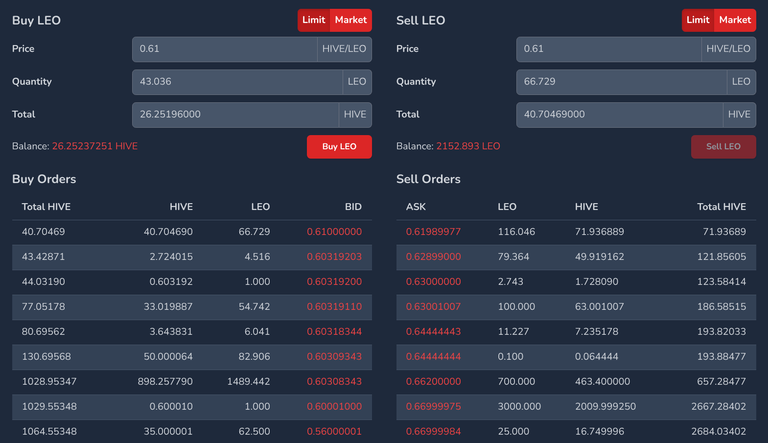Viewport: 768px width, 443px height.
Task: Click buy order HIVE value 33.019887
Action: coord(168,307)
